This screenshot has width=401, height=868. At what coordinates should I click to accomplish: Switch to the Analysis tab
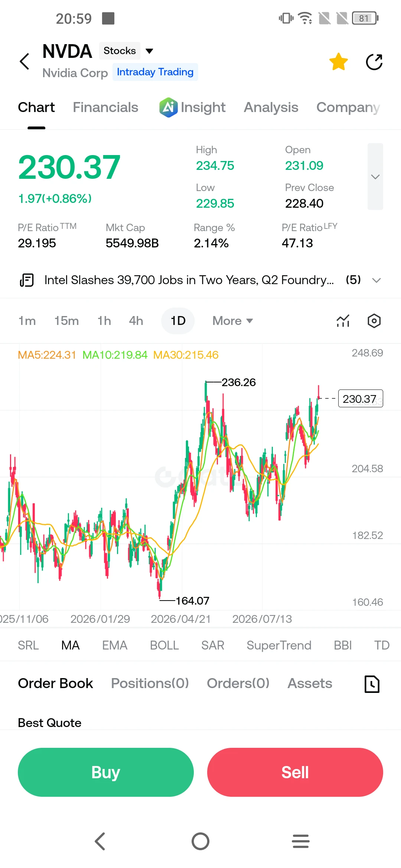point(271,108)
